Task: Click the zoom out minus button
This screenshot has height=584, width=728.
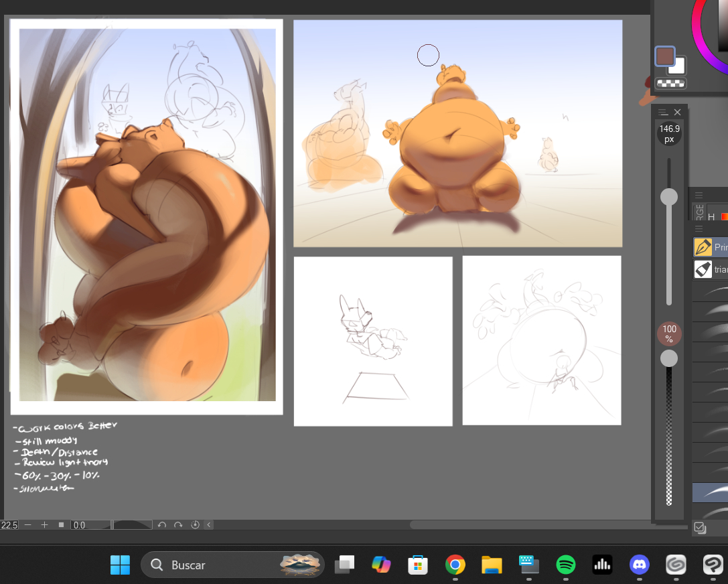Action: pos(28,525)
